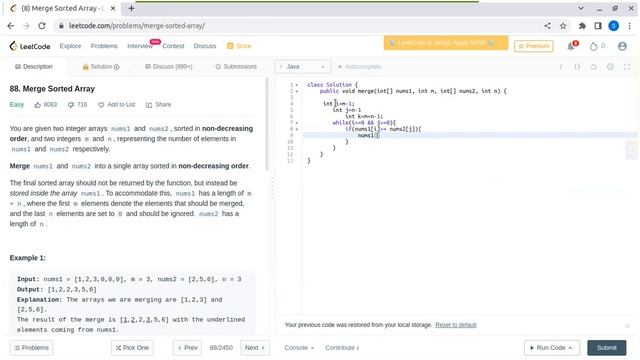The height and width of the screenshot is (360, 640).
Task: Click the browser address bar URL
Action: [x=137, y=26]
